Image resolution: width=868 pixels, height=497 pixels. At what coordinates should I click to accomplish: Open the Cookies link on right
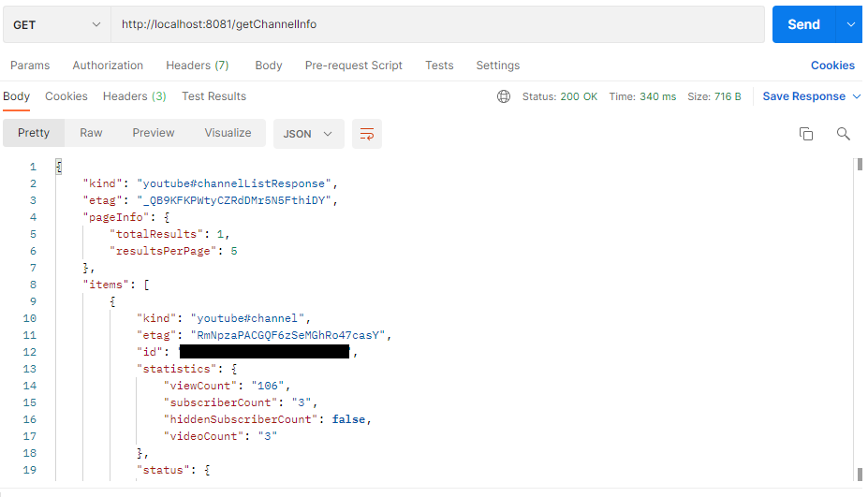click(x=831, y=66)
